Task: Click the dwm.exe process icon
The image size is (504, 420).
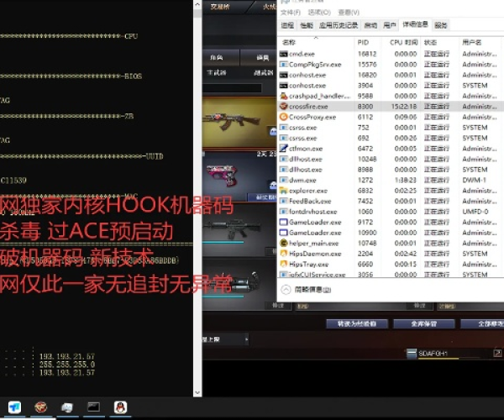Action: [x=284, y=180]
